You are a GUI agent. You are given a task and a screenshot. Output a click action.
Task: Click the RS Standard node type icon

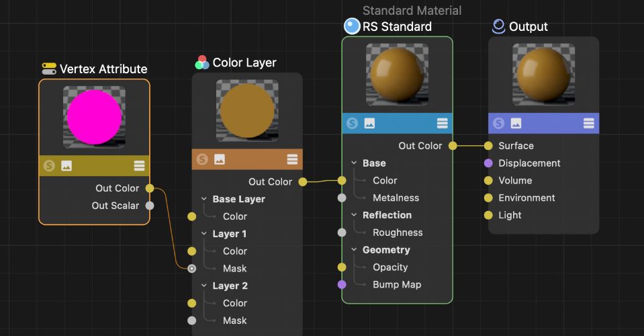pos(352,26)
